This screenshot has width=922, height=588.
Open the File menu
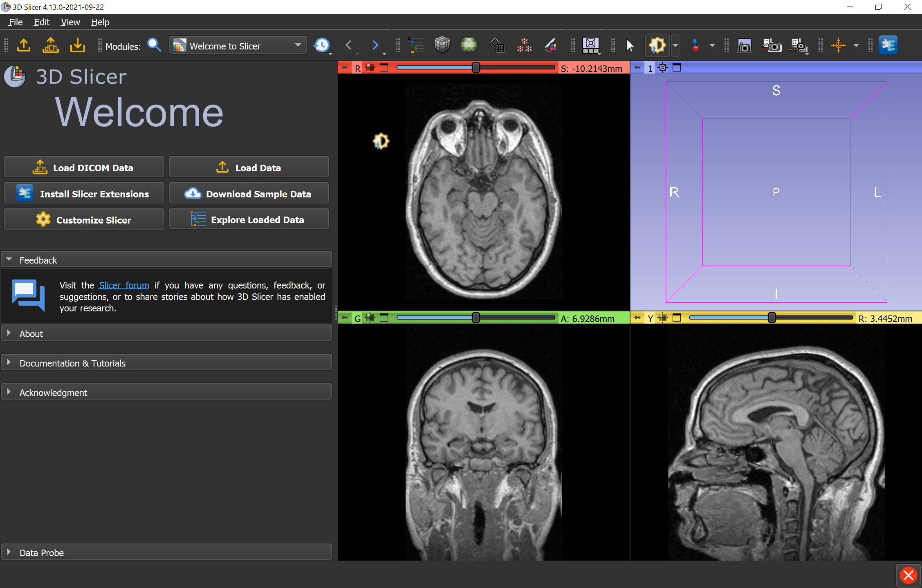pyautogui.click(x=16, y=22)
